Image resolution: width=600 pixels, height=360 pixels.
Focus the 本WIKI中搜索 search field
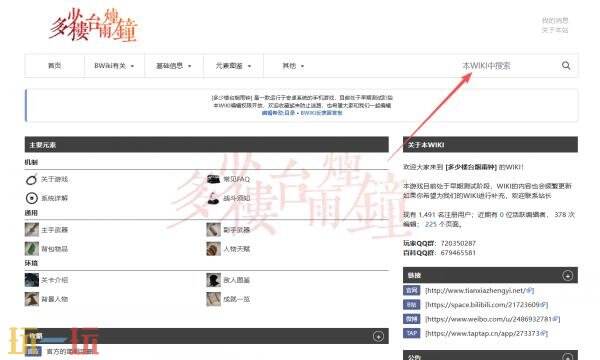click(486, 65)
